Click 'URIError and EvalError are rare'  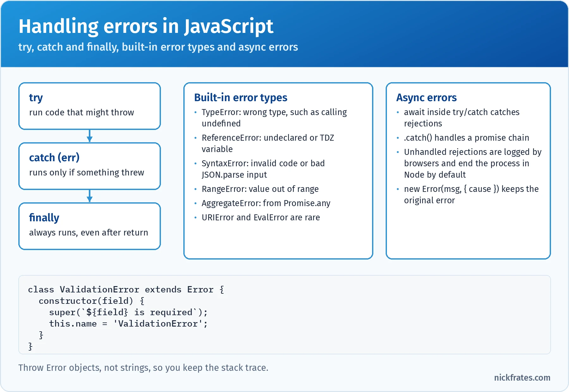(261, 217)
